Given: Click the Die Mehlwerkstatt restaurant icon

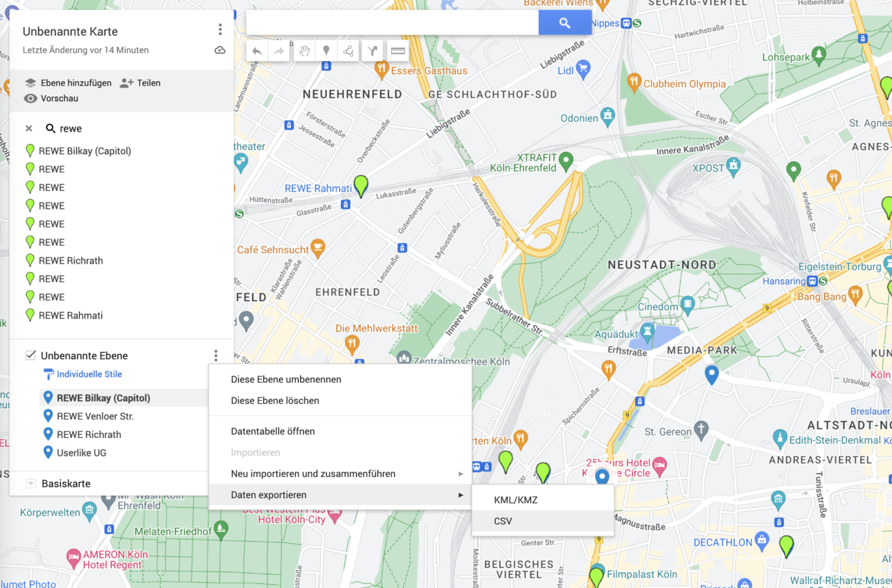Looking at the screenshot, I should (352, 345).
